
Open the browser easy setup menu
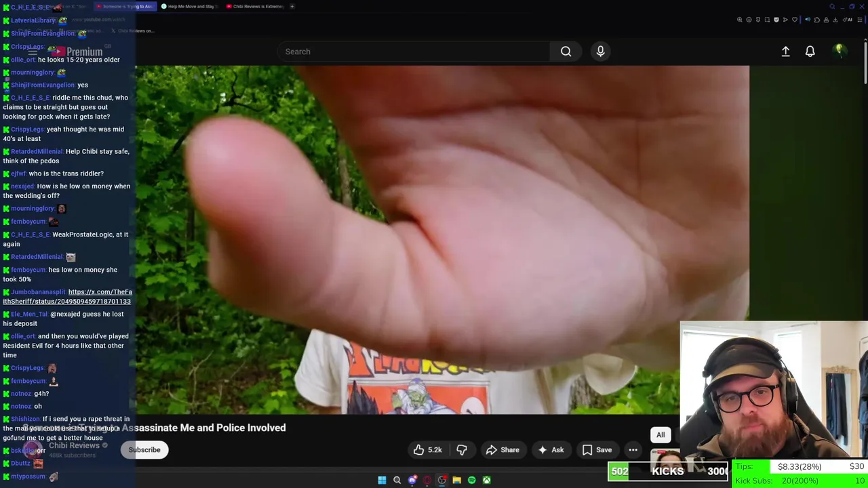pos(859,20)
